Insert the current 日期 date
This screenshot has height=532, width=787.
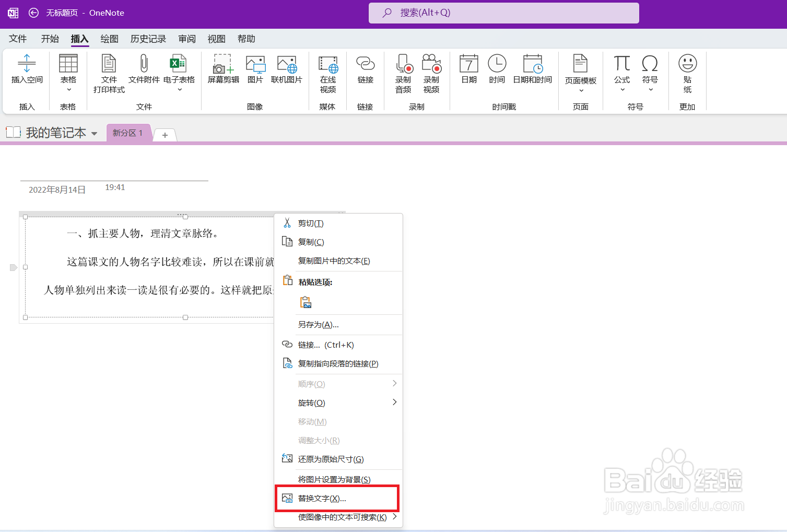click(x=468, y=73)
